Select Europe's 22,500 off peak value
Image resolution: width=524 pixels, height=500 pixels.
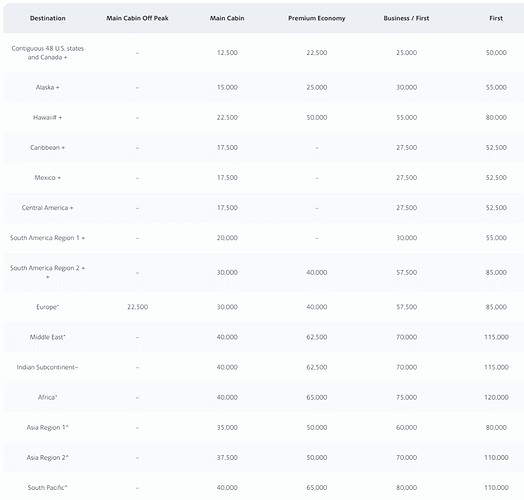(x=137, y=307)
